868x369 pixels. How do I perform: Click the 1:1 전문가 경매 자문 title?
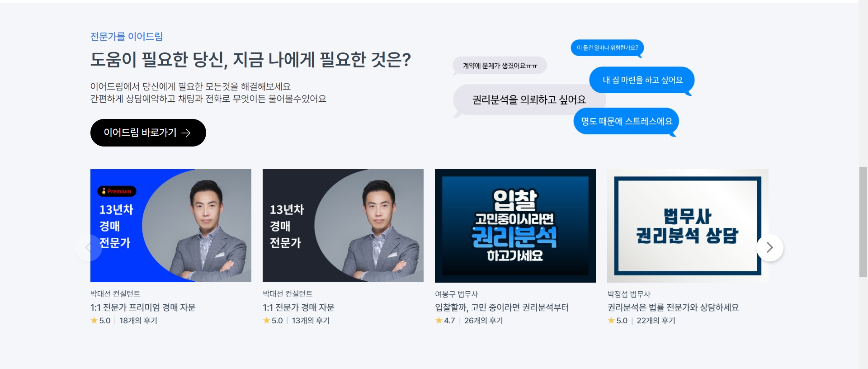coord(298,307)
